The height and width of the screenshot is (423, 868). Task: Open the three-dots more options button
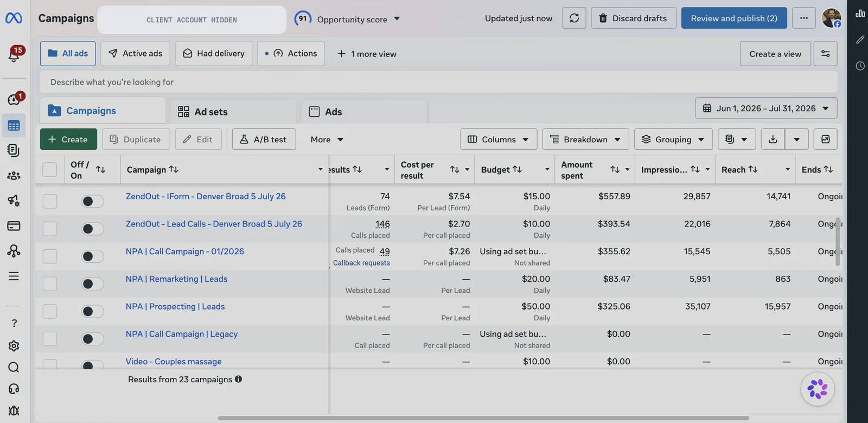pyautogui.click(x=804, y=18)
